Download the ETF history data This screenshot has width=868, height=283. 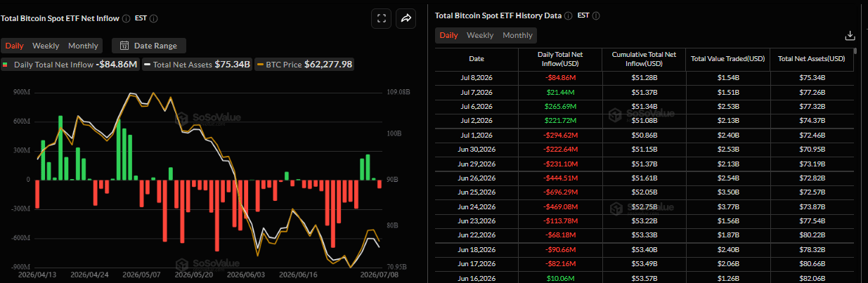850,35
